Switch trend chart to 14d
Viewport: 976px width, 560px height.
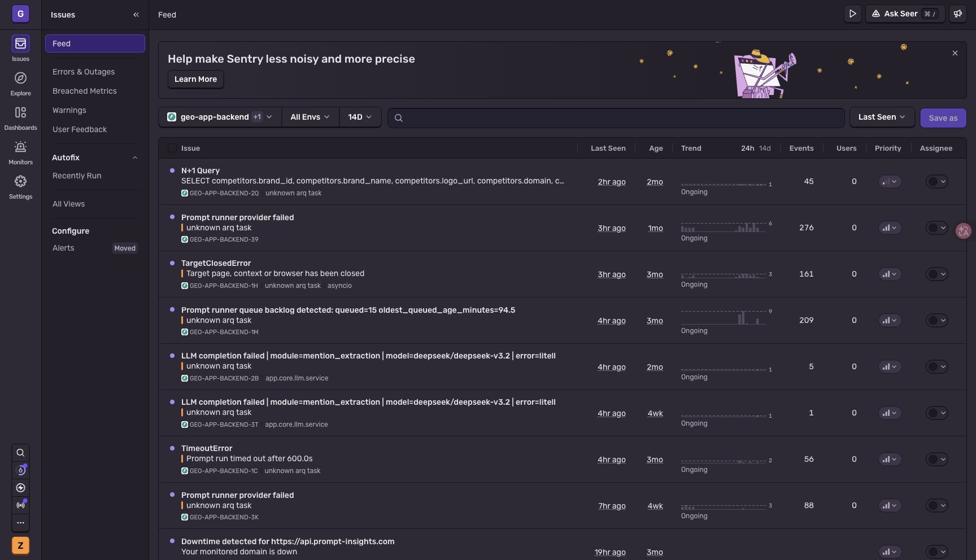[765, 148]
